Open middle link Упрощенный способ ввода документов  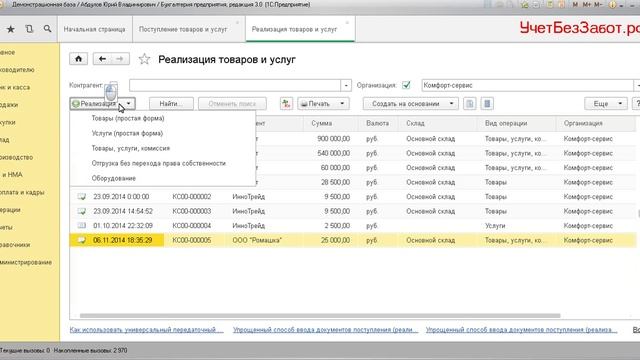tap(325, 330)
